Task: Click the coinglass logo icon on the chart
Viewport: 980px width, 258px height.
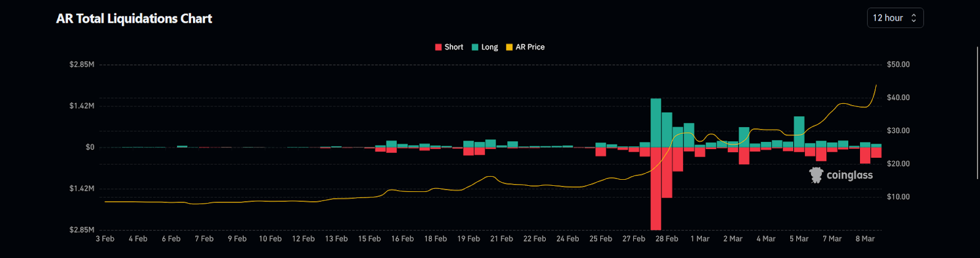Action: (x=816, y=175)
